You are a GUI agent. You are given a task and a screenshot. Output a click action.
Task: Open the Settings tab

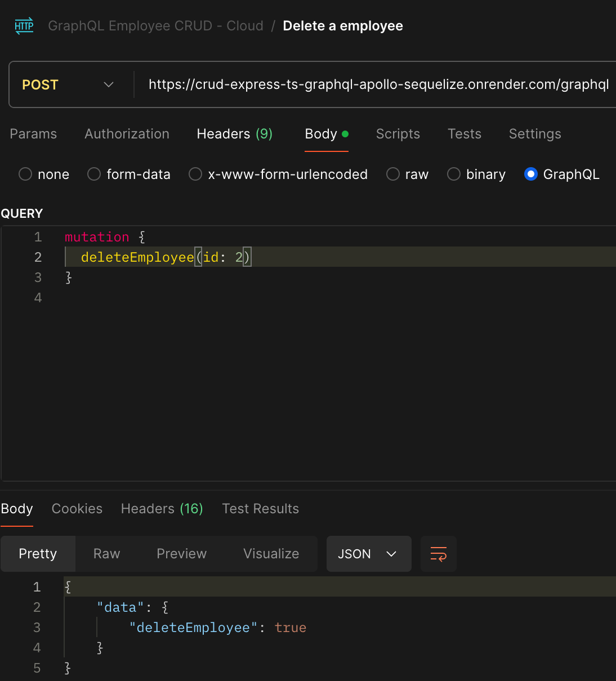(x=535, y=134)
